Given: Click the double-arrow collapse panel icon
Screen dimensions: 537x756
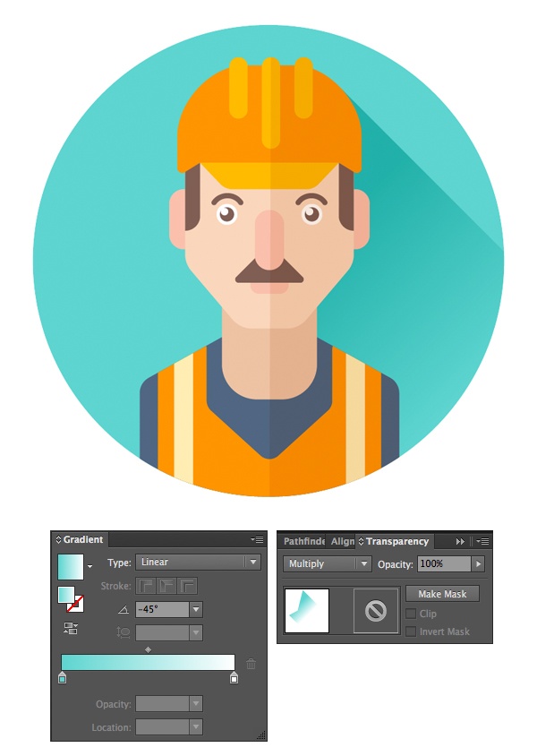Looking at the screenshot, I should pyautogui.click(x=461, y=541).
